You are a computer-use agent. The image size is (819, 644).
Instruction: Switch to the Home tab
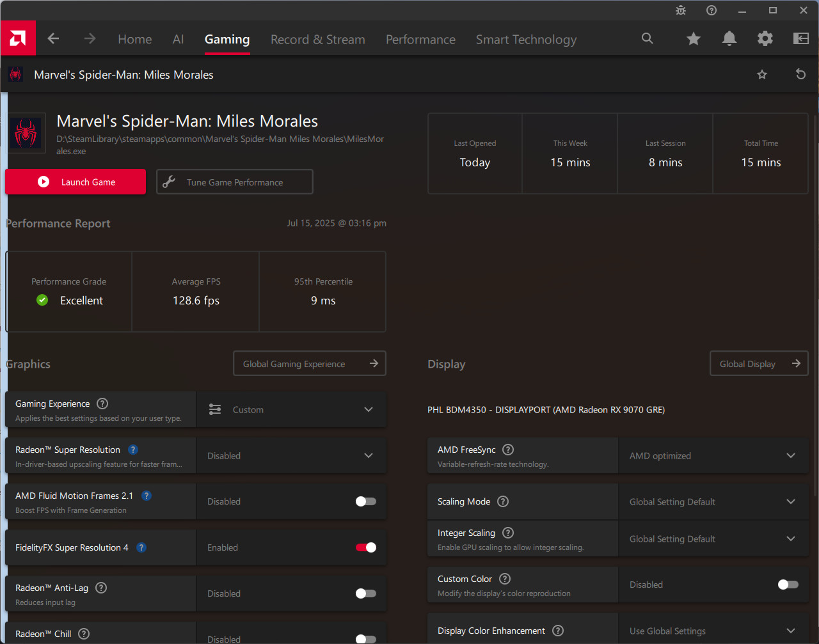click(x=135, y=39)
